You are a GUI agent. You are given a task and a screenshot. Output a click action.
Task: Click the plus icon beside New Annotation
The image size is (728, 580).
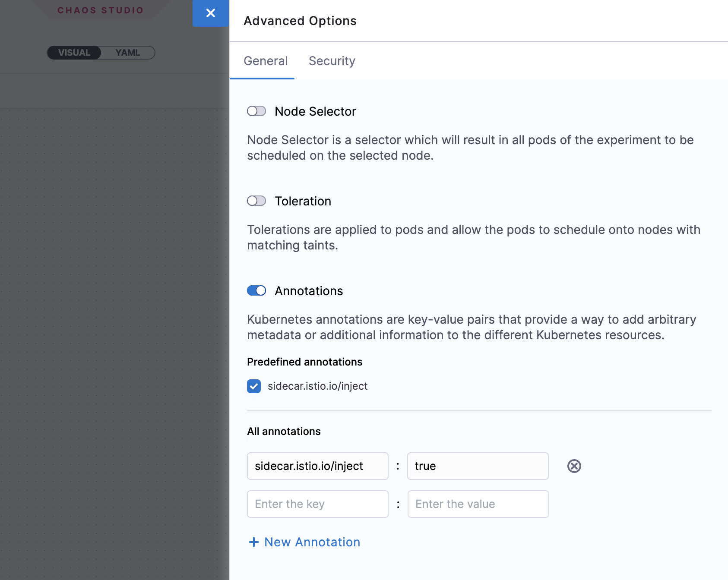pyautogui.click(x=254, y=542)
